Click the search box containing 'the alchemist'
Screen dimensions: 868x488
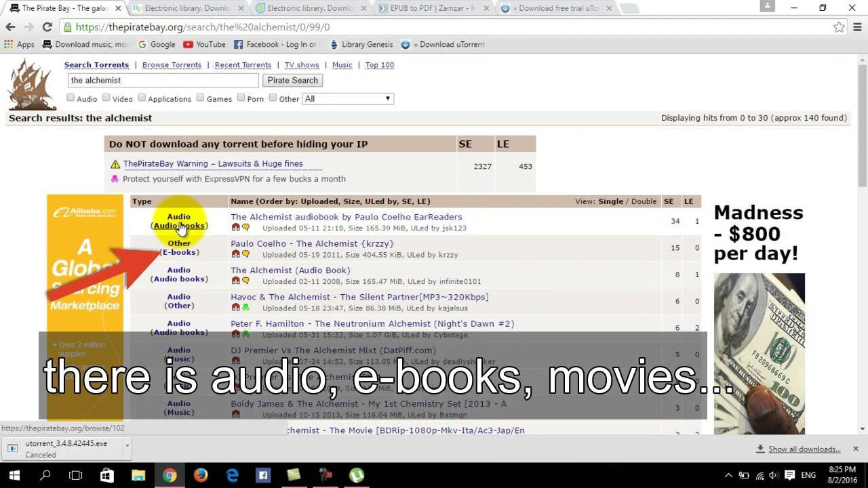click(163, 80)
